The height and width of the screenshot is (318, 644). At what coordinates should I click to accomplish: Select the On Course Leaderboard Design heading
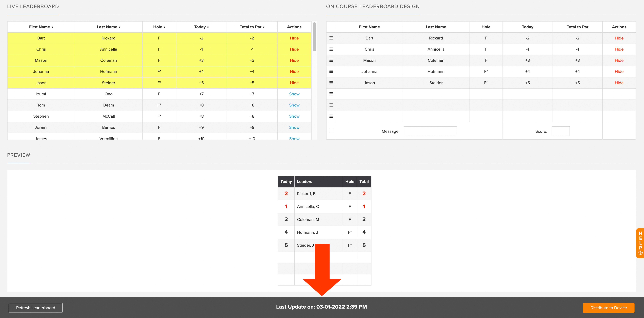[373, 7]
